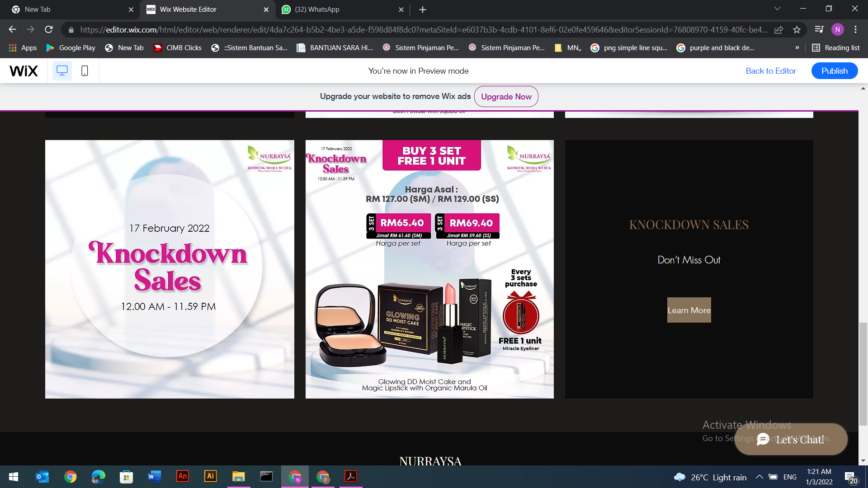Open the weather widget showing Light rain
This screenshot has height=488, width=868.
coord(710,477)
